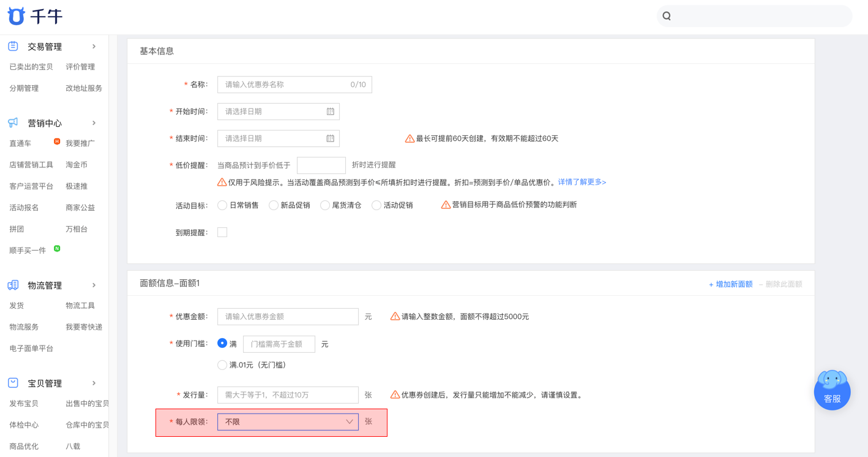The image size is (868, 457).
Task: Select the 日常销售 radio option
Action: (x=222, y=205)
